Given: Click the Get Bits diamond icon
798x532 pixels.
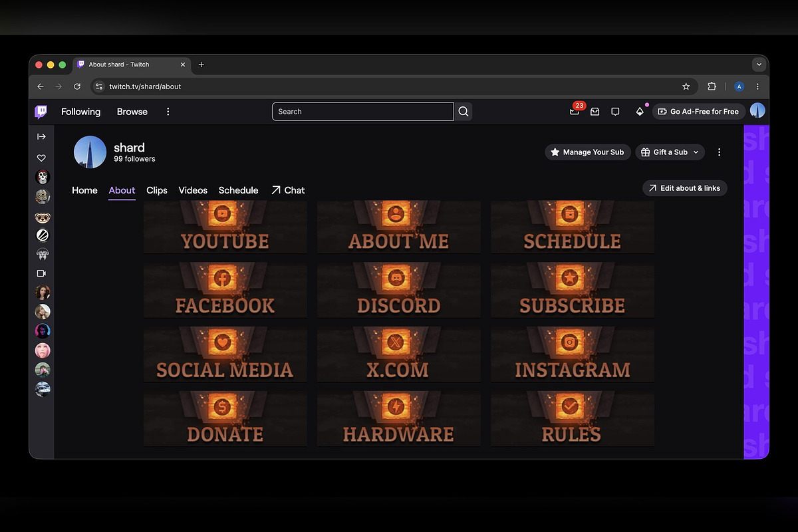Looking at the screenshot, I should tap(640, 111).
